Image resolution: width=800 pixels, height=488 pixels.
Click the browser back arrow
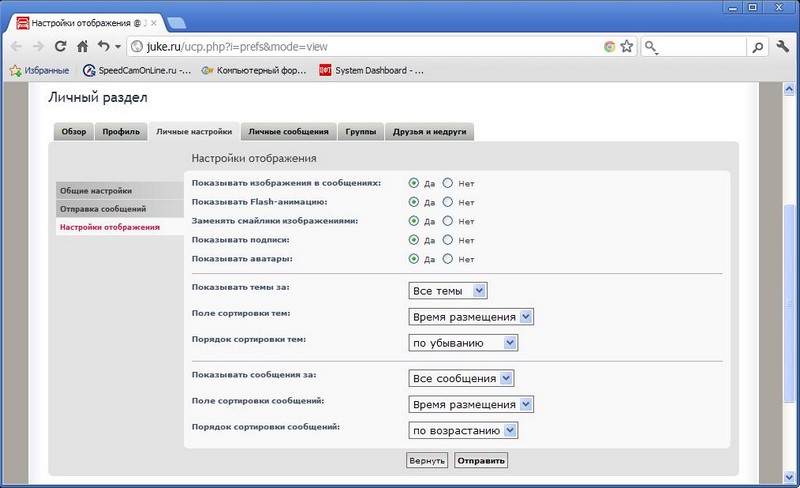click(16, 46)
